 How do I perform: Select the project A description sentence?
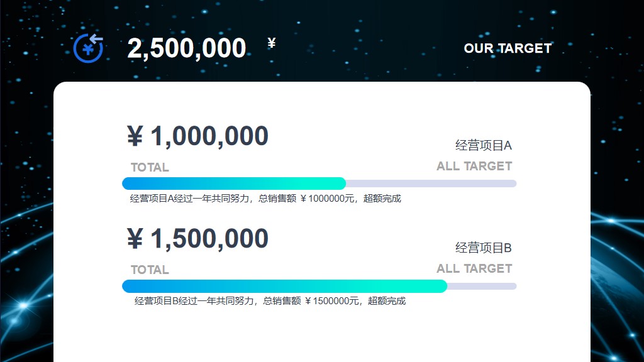tap(265, 199)
